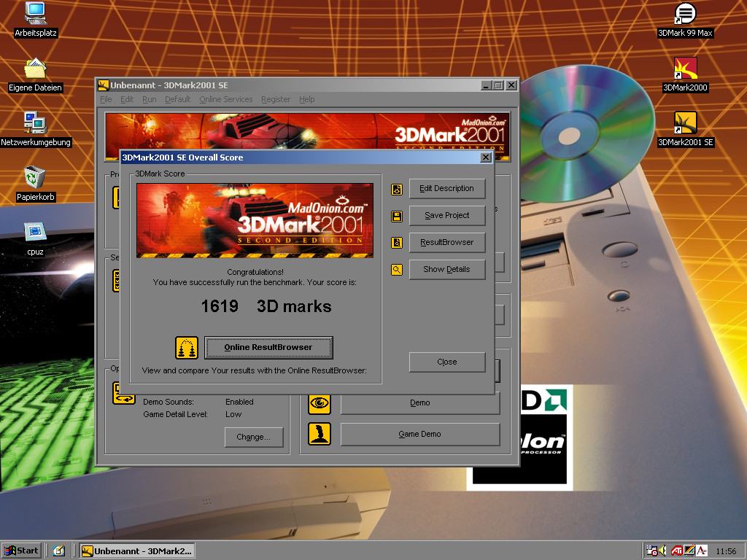
Task: Open the Help menu
Action: (307, 99)
